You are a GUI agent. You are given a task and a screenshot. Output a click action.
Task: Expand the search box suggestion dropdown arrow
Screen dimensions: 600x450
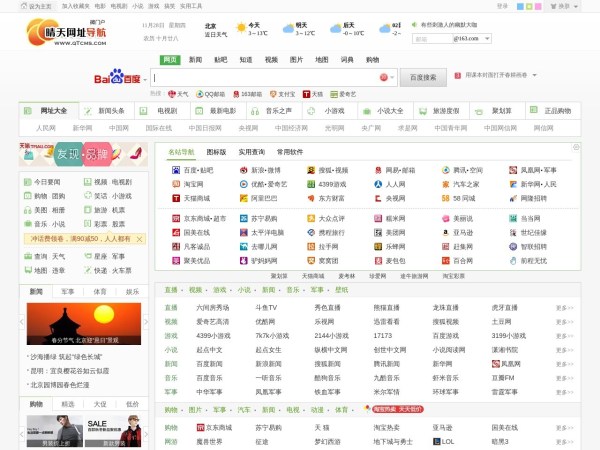[391, 78]
